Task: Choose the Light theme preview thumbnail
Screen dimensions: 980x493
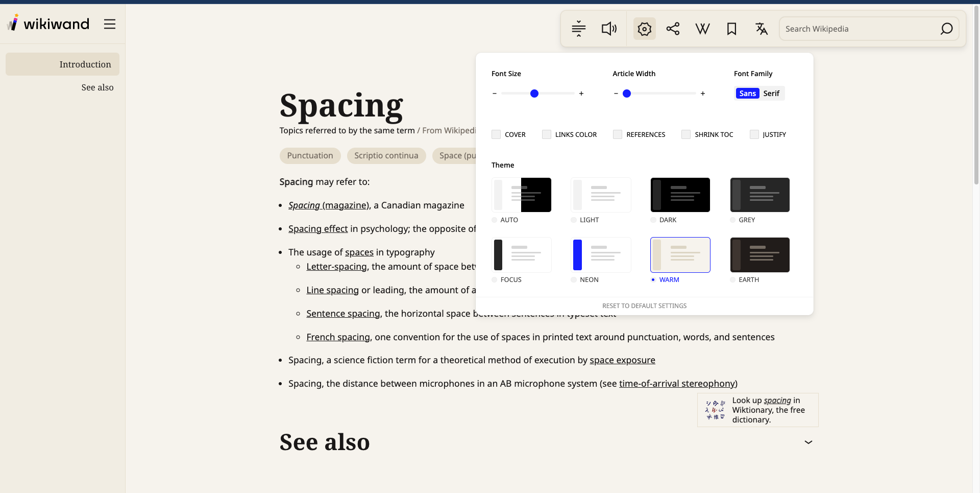Action: (601, 195)
